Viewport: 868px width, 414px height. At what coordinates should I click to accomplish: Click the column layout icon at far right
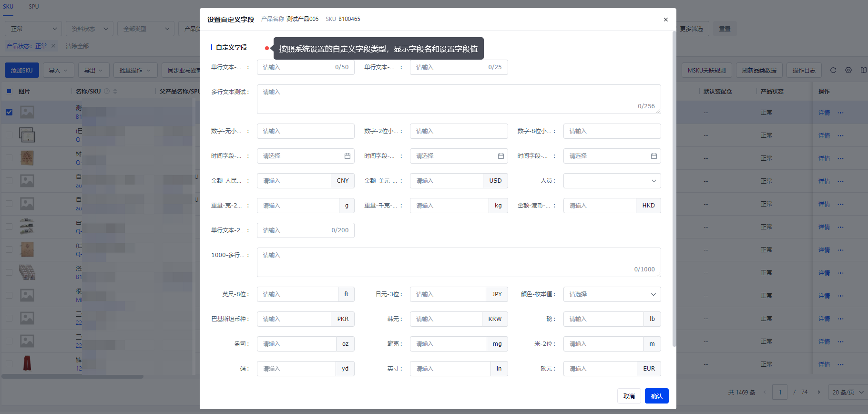[x=863, y=70]
